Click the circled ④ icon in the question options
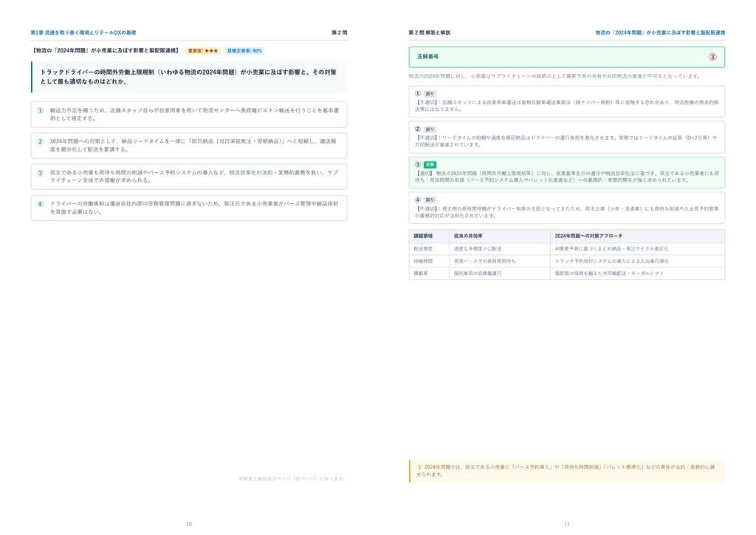 pyautogui.click(x=41, y=204)
